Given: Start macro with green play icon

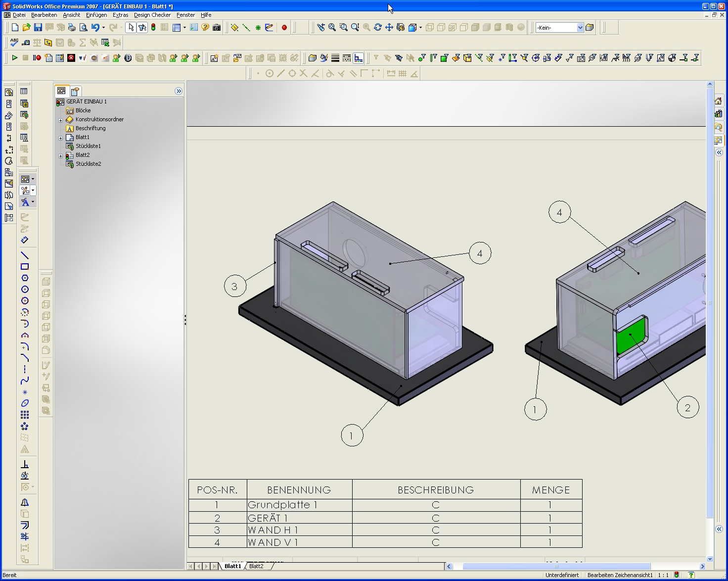Looking at the screenshot, I should [x=15, y=58].
